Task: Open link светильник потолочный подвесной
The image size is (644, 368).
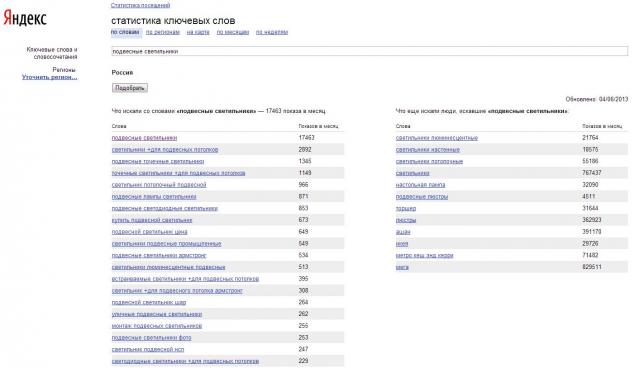Action: point(159,185)
